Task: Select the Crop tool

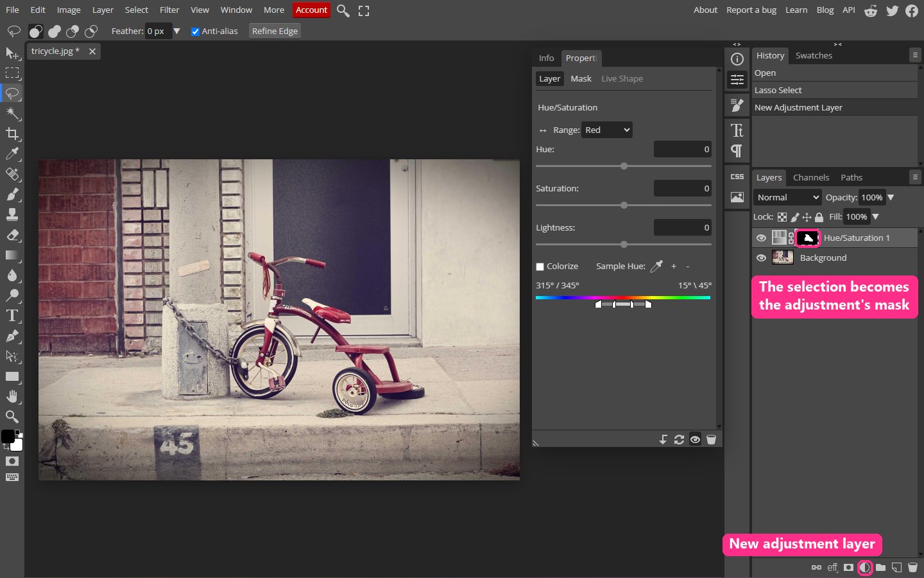Action: click(12, 134)
